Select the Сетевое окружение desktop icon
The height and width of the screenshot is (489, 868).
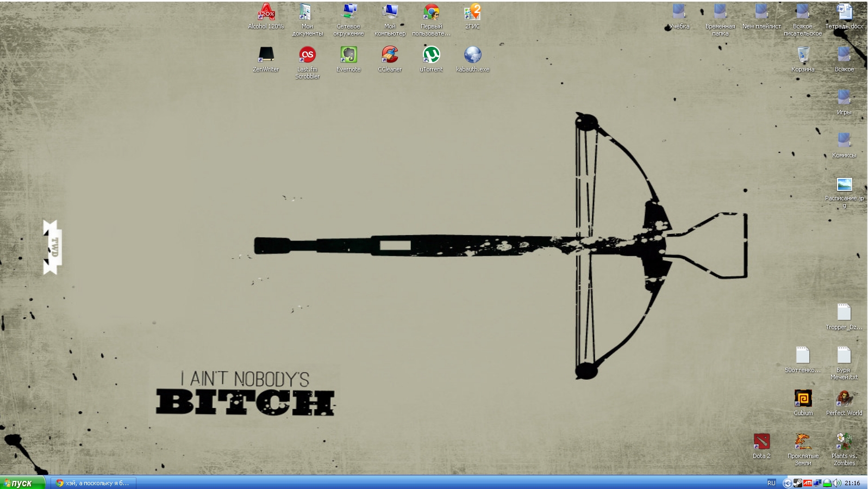[x=348, y=20]
